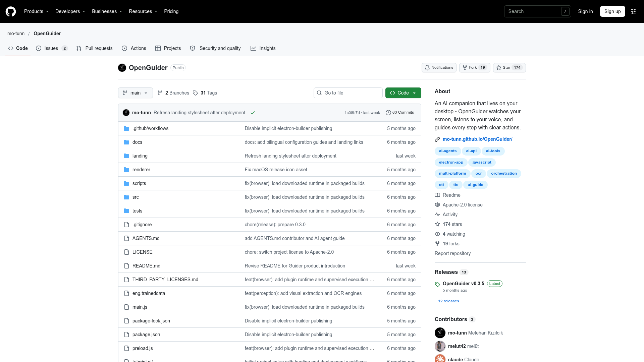
Task: Select the ui-guide topic tag
Action: (475, 185)
